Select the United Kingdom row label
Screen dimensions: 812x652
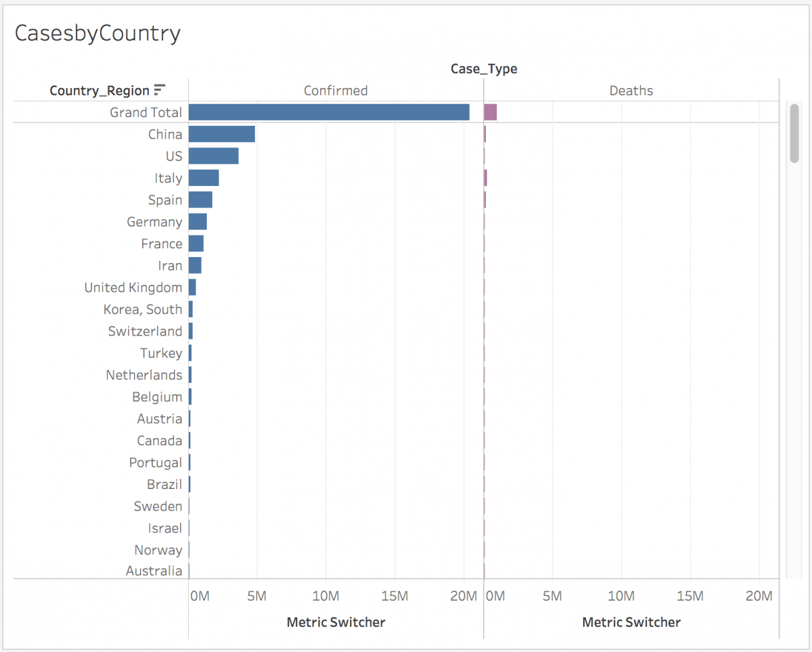coord(133,287)
